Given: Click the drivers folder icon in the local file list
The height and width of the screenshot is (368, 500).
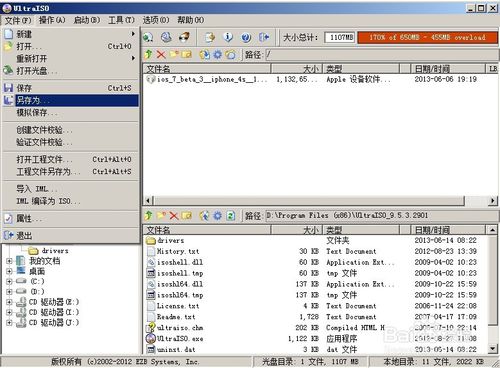Looking at the screenshot, I should (x=151, y=240).
